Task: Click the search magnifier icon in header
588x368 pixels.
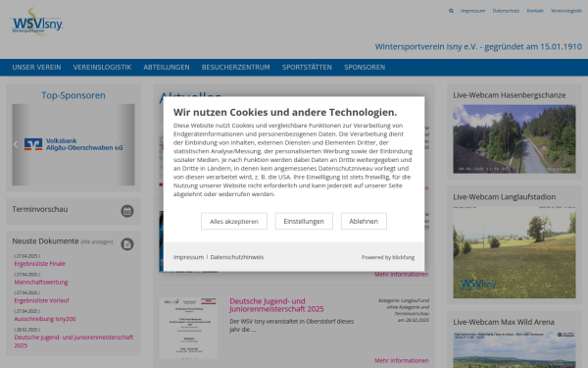Action: [x=451, y=11]
